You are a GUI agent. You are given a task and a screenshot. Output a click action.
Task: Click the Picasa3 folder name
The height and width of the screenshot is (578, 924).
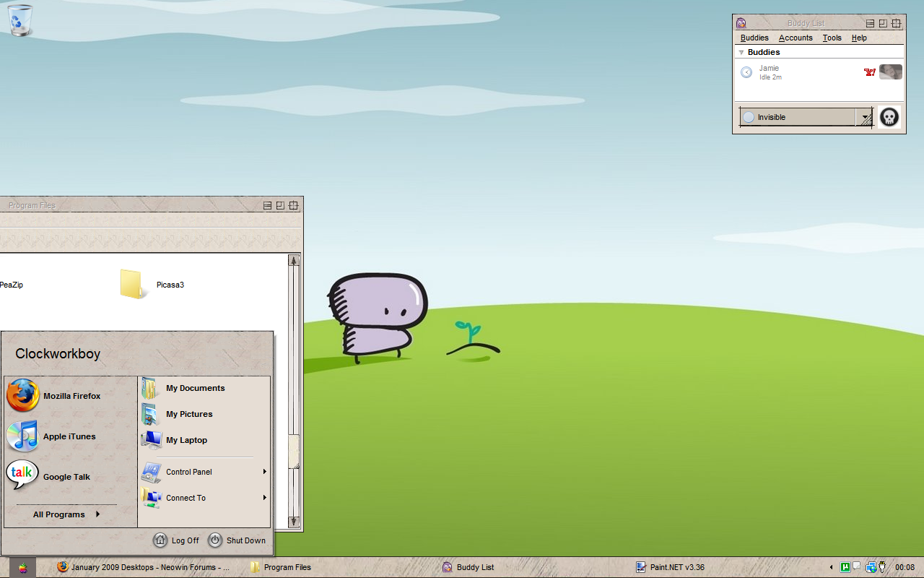(170, 285)
